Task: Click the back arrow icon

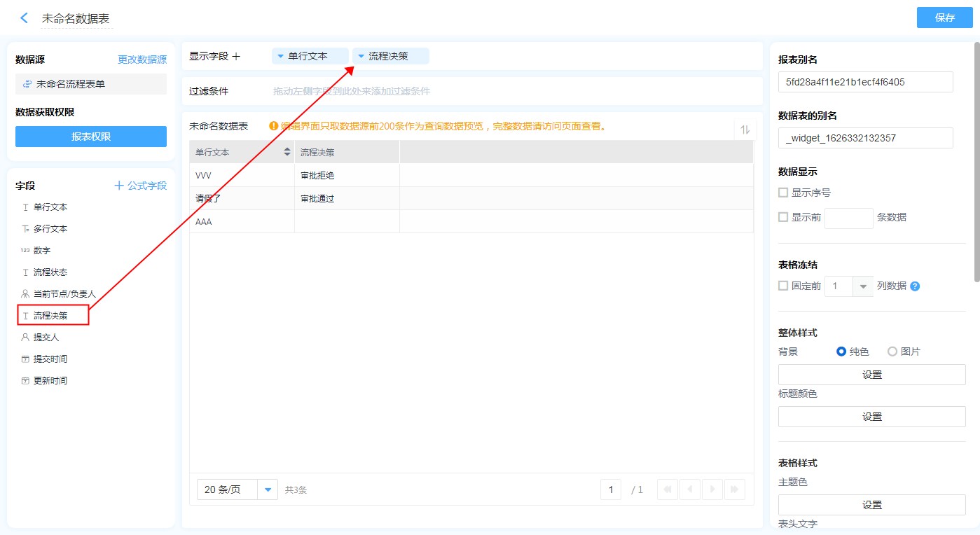Action: [x=24, y=18]
